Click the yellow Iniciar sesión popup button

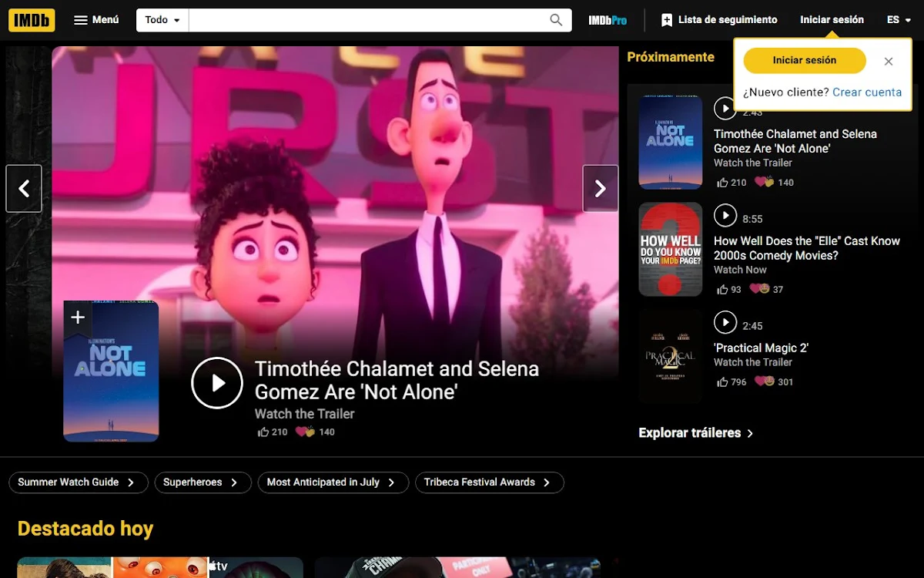coord(805,60)
